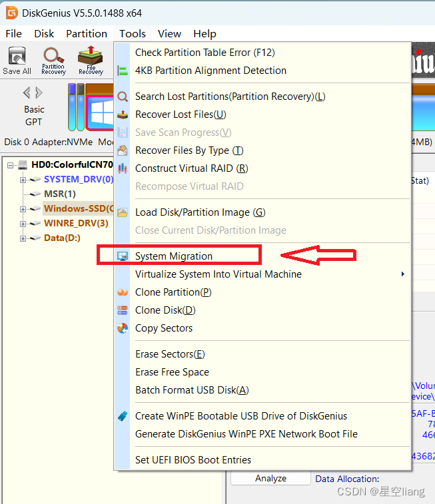Open the Disk menu
This screenshot has height=504, width=435.
click(44, 34)
